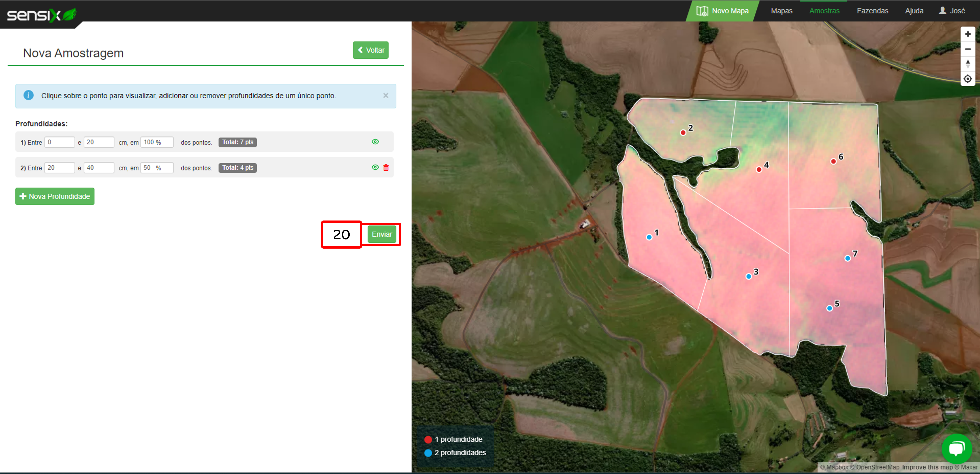Dismiss the info alert message

click(x=385, y=96)
